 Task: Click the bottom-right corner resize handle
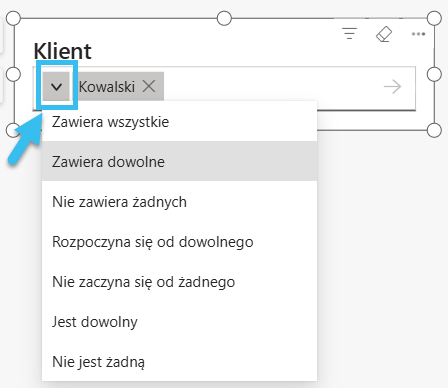click(x=434, y=130)
